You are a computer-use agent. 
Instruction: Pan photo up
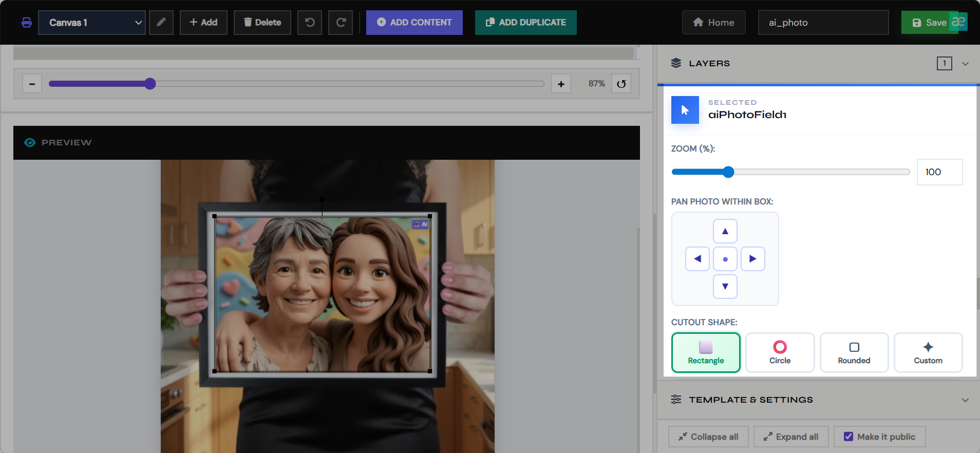click(x=725, y=231)
